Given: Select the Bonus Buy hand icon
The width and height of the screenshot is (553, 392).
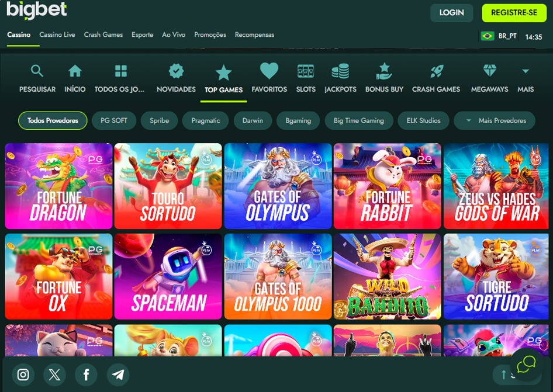Looking at the screenshot, I should pyautogui.click(x=384, y=70).
